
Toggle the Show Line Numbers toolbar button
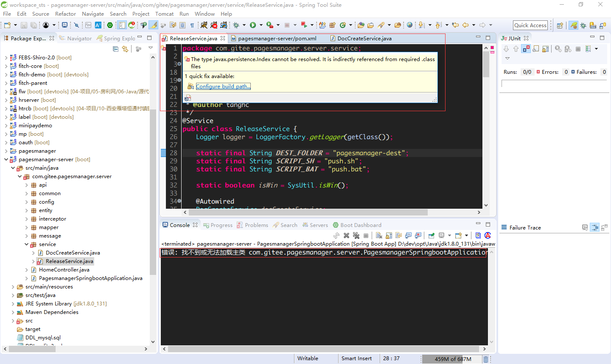pyautogui.click(x=122, y=25)
